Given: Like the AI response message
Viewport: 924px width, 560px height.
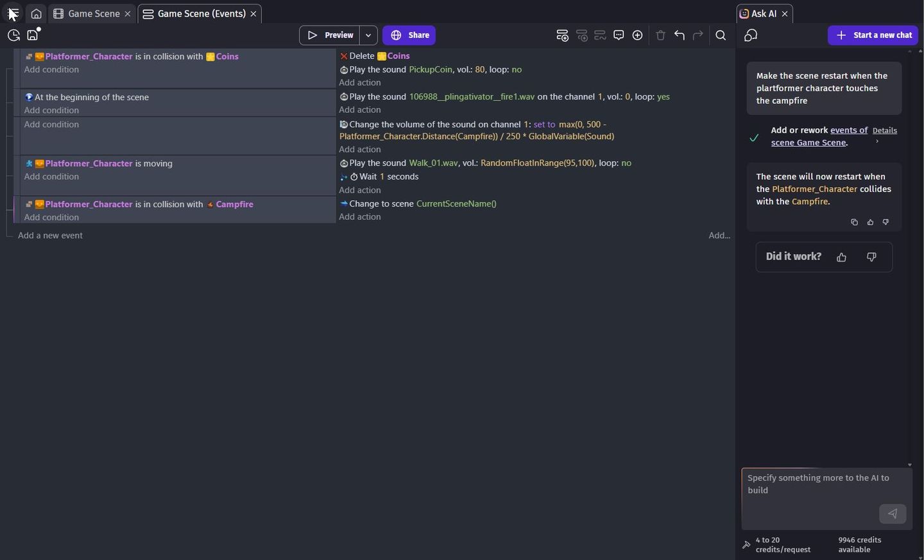Looking at the screenshot, I should pyautogui.click(x=870, y=222).
